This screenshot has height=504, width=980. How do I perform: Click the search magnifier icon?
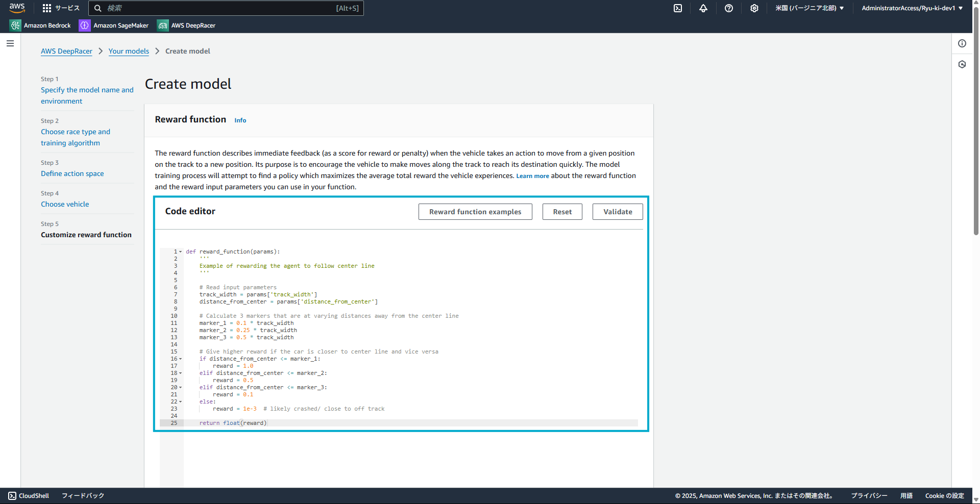pyautogui.click(x=98, y=8)
